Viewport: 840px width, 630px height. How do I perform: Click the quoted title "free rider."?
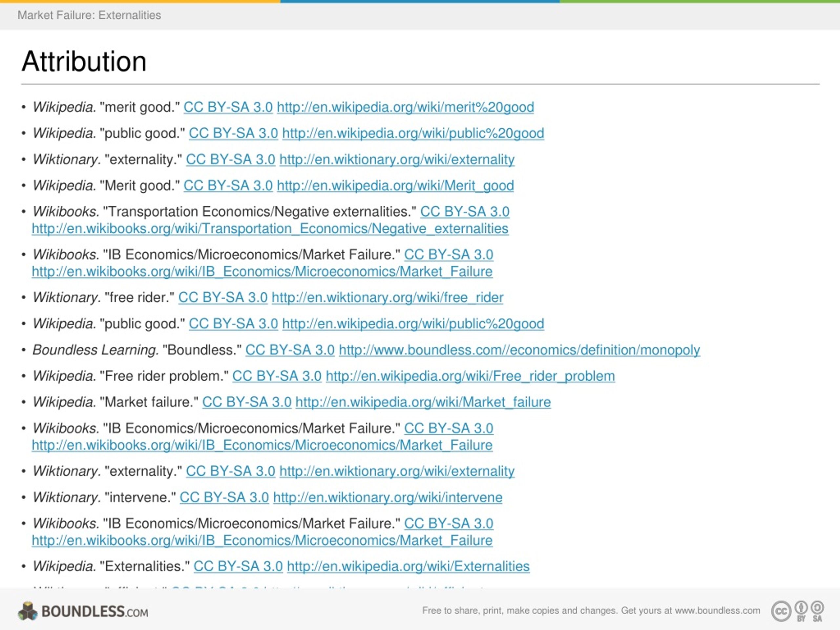tap(139, 297)
